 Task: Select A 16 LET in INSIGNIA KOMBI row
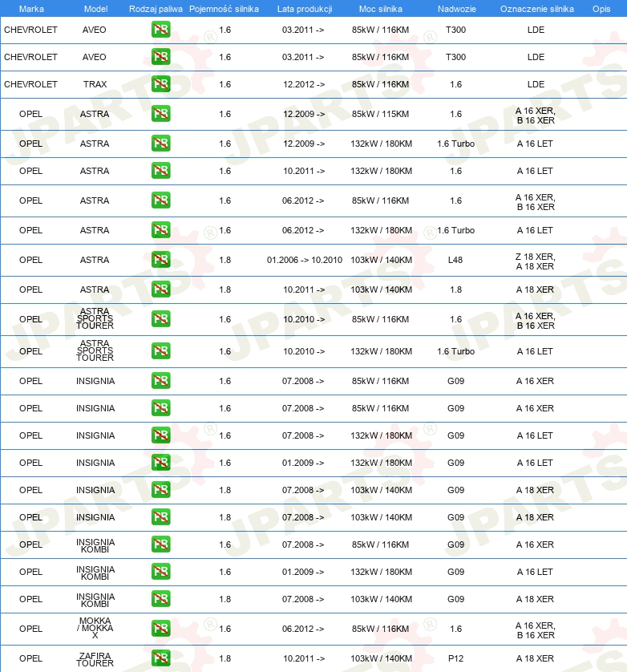click(535, 572)
